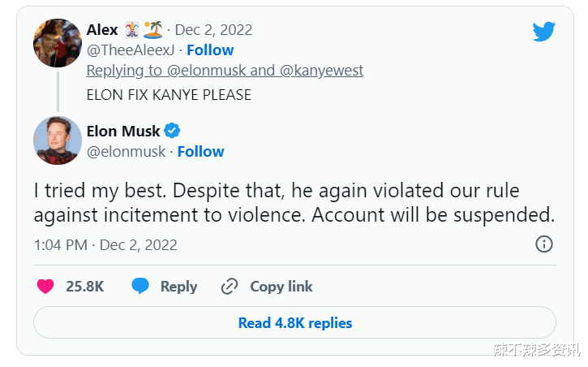Follow @elonmusk
Viewport: 588px width, 367px height.
click(x=200, y=151)
